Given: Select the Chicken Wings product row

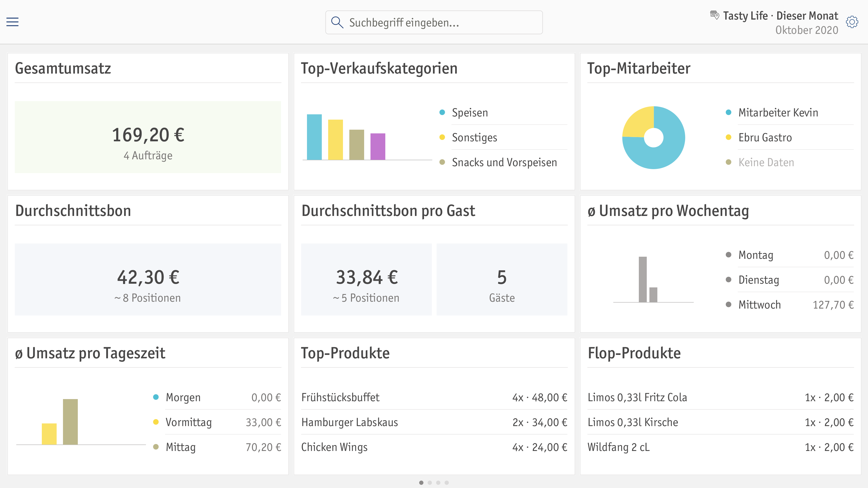Looking at the screenshot, I should click(x=434, y=448).
